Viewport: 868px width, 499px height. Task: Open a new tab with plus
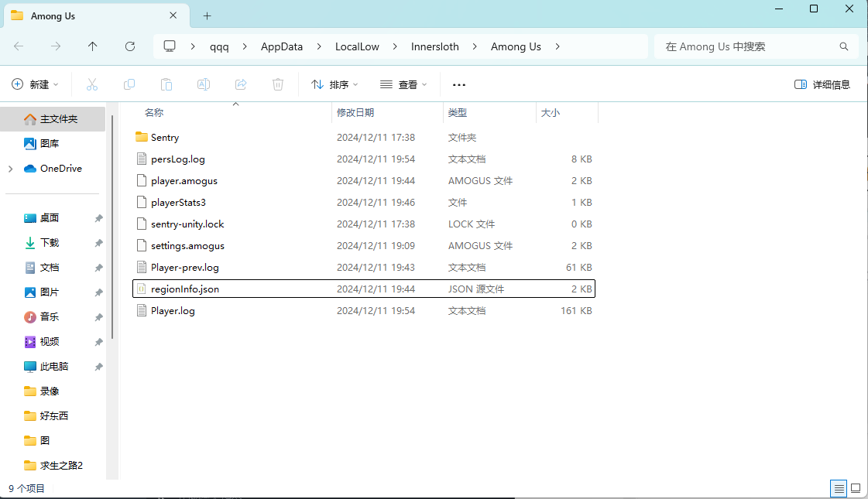207,16
